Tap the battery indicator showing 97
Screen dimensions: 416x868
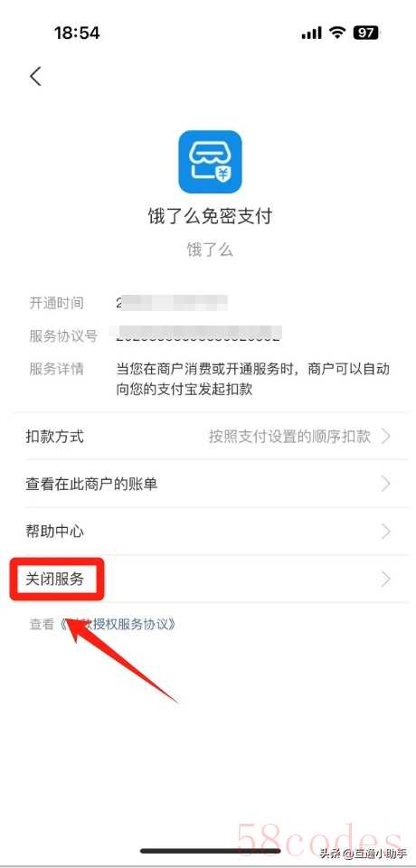point(366,33)
